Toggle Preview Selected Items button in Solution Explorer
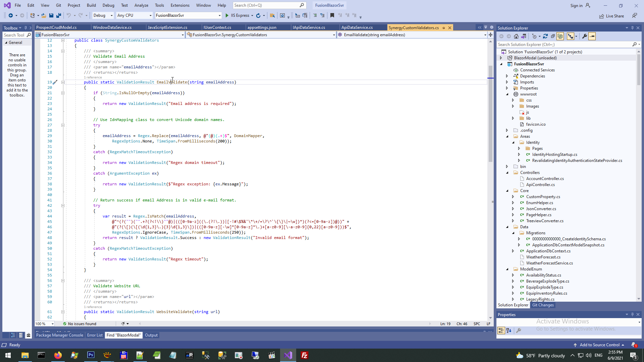This screenshot has height=362, width=644. 592,36
